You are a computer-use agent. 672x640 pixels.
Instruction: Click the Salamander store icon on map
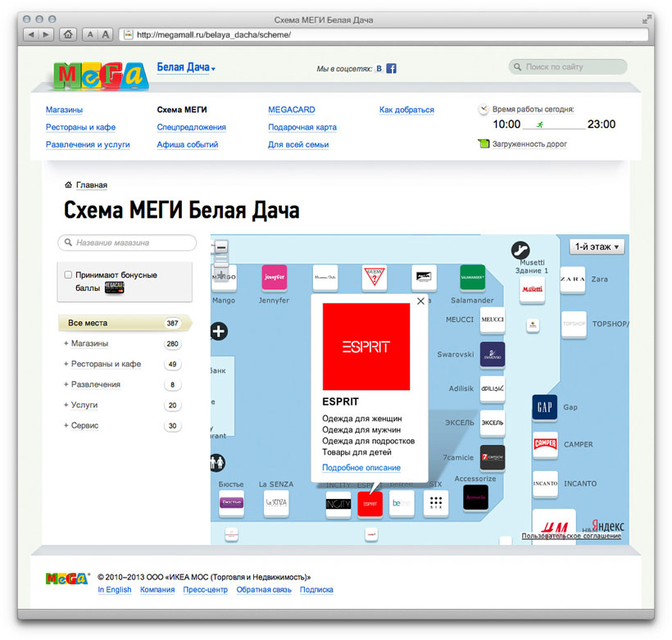point(472,278)
